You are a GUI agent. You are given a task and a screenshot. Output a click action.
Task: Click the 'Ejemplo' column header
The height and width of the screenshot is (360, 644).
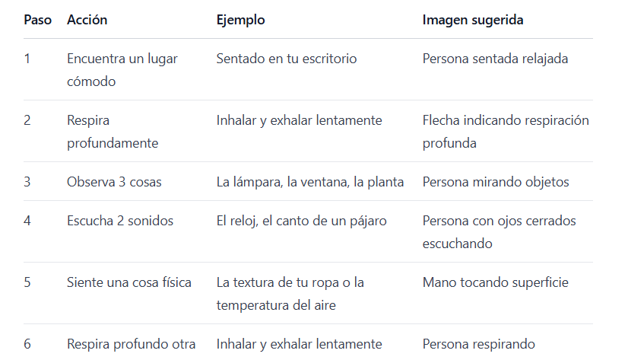[241, 20]
